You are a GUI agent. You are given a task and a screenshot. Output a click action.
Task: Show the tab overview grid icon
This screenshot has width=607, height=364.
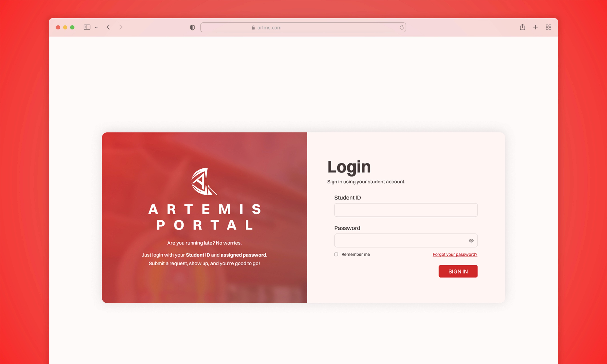548,27
